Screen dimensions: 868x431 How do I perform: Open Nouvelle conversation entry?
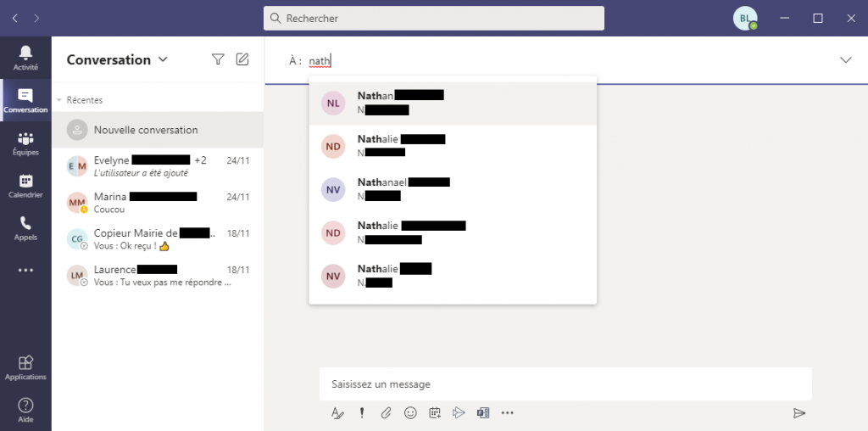pyautogui.click(x=158, y=130)
